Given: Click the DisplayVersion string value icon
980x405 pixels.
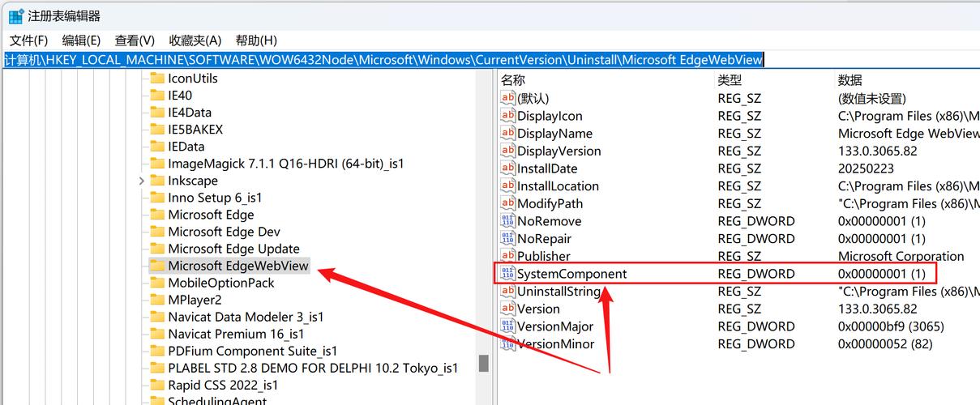Looking at the screenshot, I should pos(508,151).
